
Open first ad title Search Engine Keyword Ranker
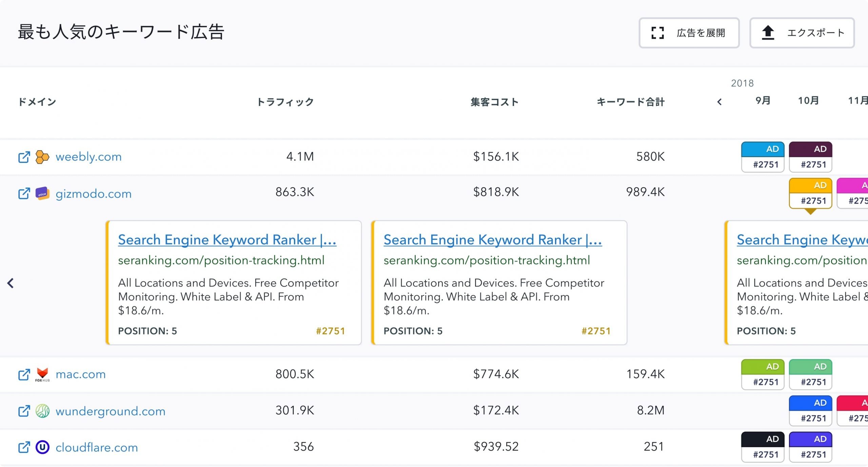pyautogui.click(x=227, y=240)
